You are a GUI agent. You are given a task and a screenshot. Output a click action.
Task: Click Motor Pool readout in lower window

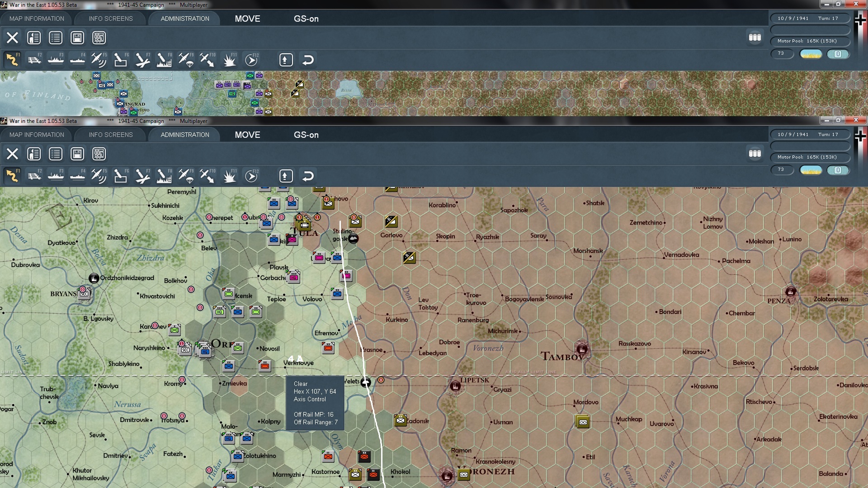(x=810, y=157)
